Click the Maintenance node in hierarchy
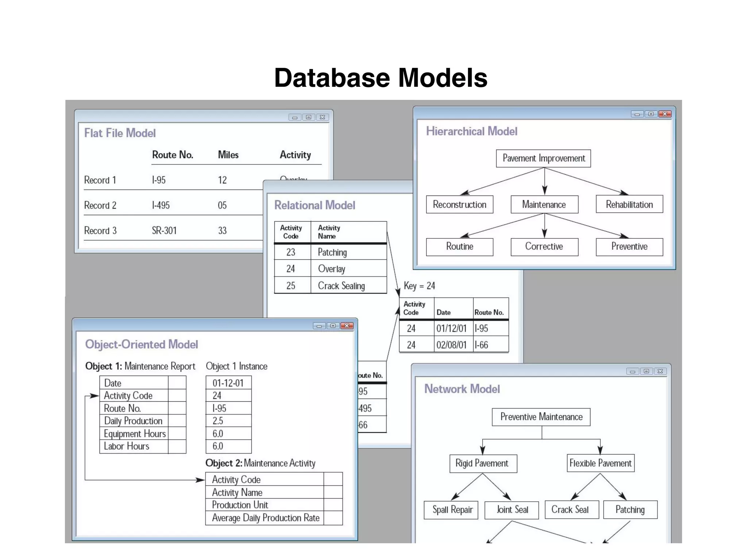Viewport: 747px width, 560px height. pyautogui.click(x=544, y=205)
